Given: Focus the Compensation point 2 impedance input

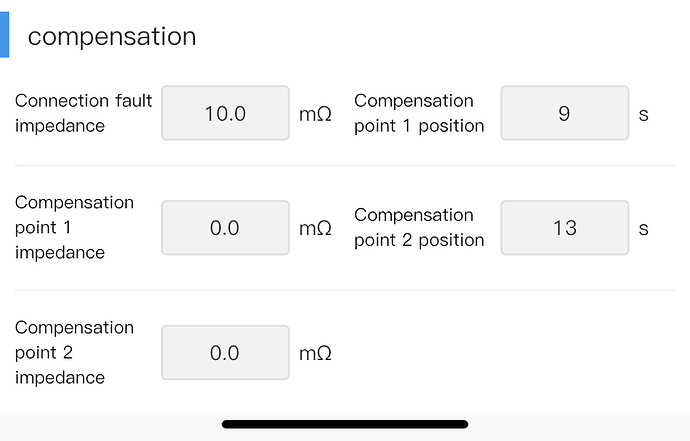Looking at the screenshot, I should coord(225,353).
